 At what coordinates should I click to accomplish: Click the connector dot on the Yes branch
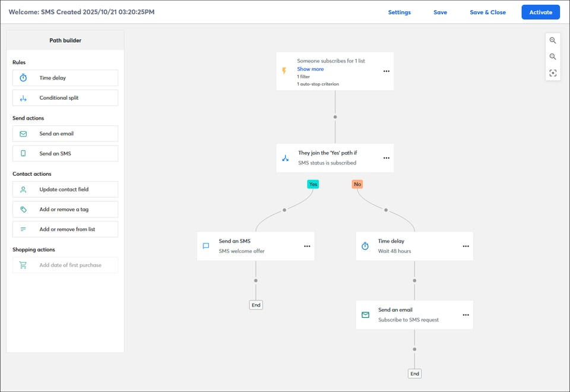284,210
